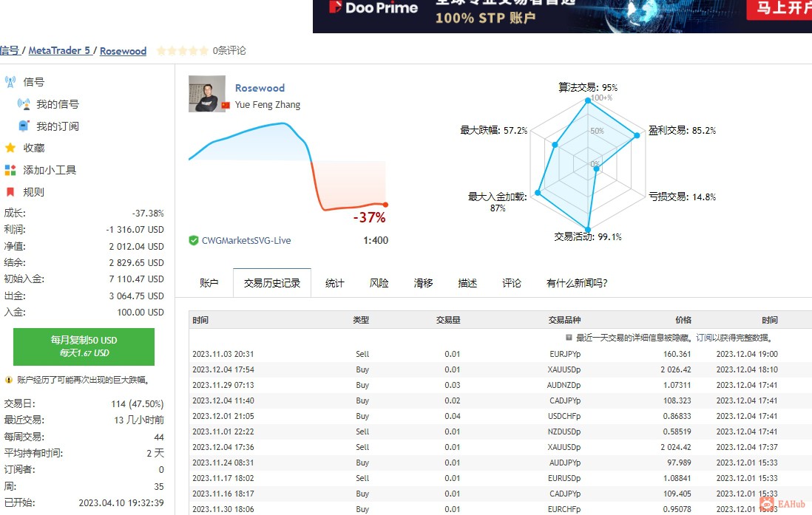Click the warning icon beside drawdown notice
The image size is (812, 515).
[x=8, y=380]
